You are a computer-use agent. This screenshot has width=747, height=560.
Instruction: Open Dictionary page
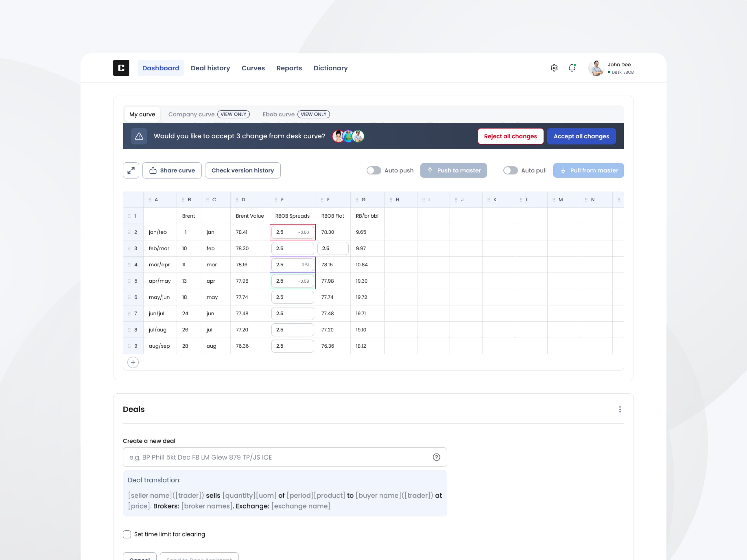tap(331, 68)
